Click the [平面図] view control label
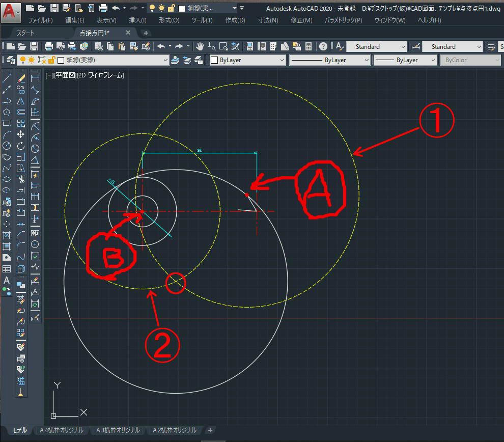Viewport: 504px width, 442px height. (x=65, y=75)
